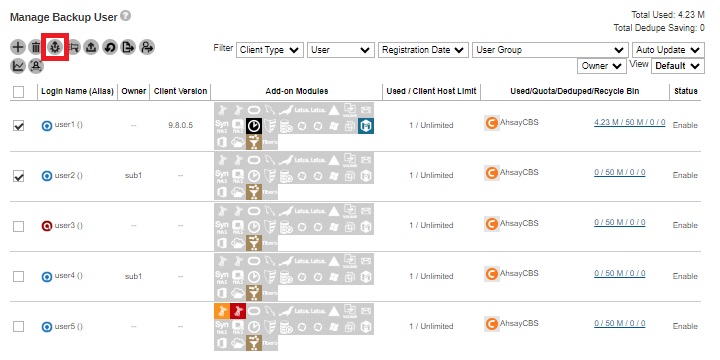This screenshot has width=720, height=360.
Task: Open the user3 () login name
Action: coord(68,225)
